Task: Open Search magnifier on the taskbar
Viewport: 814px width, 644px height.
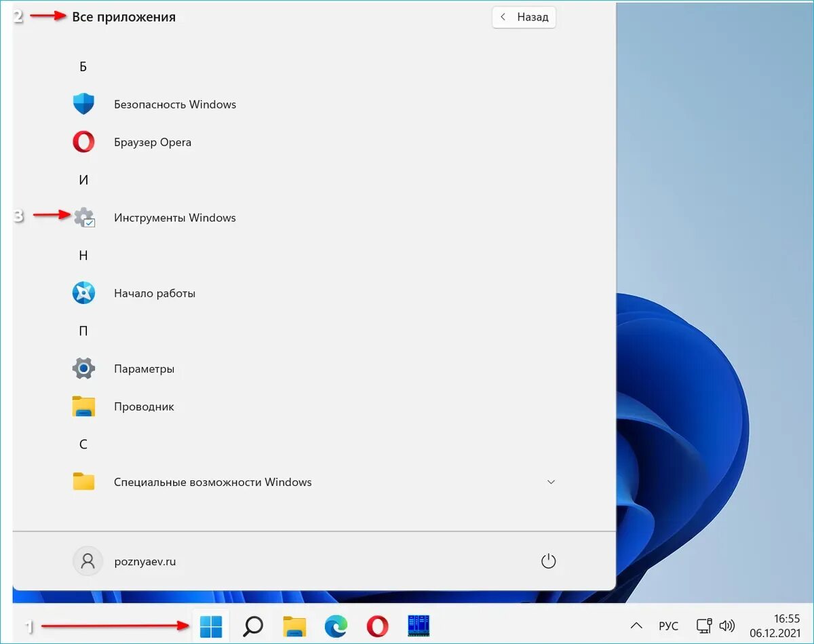Action: 253,626
